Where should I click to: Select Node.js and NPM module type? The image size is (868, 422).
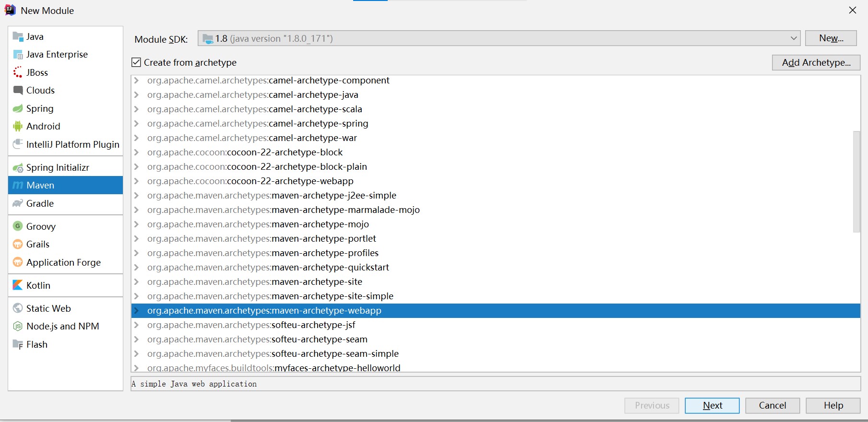pos(65,326)
